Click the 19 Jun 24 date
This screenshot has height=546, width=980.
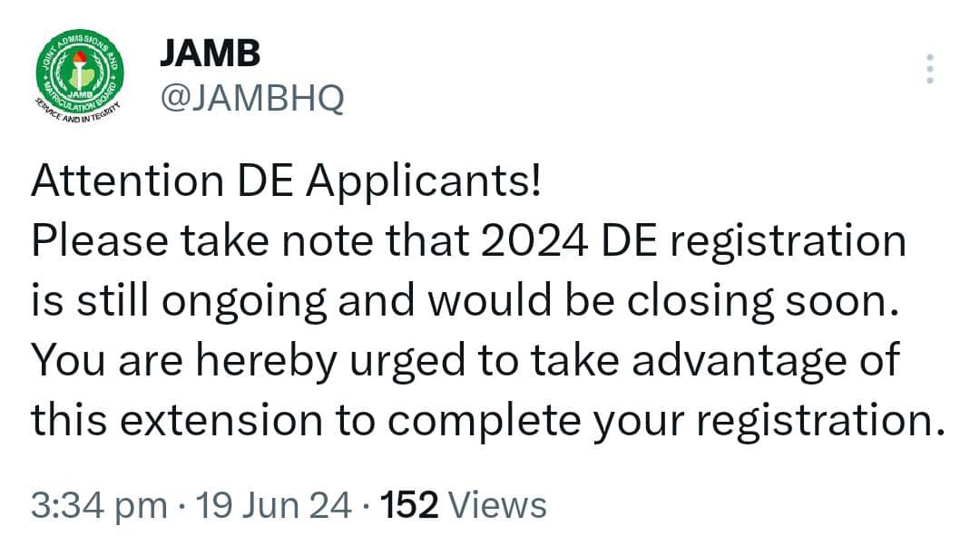(273, 505)
